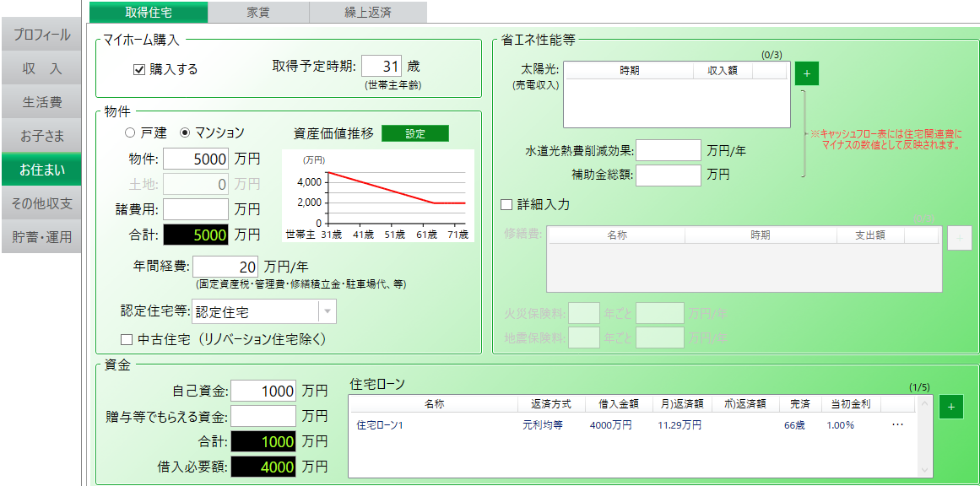Switch to the 家賃 tab
This screenshot has height=486, width=980.
258,12
